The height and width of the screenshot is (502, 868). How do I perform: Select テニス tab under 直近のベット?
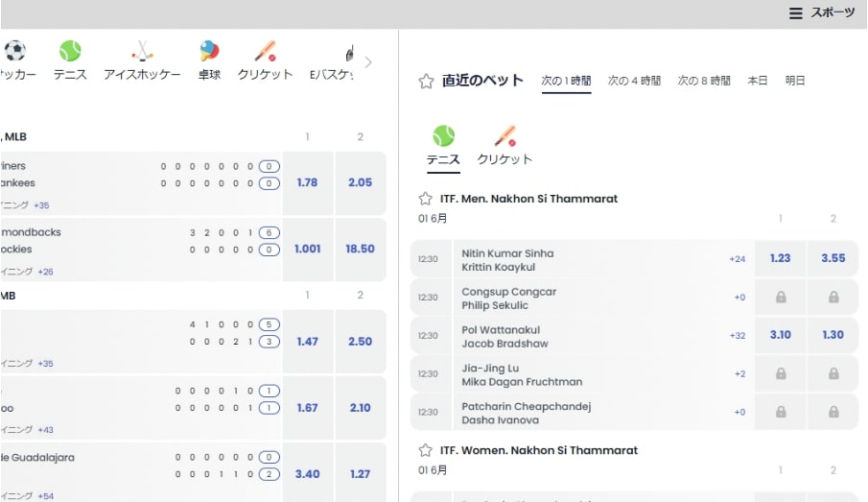coord(443,147)
